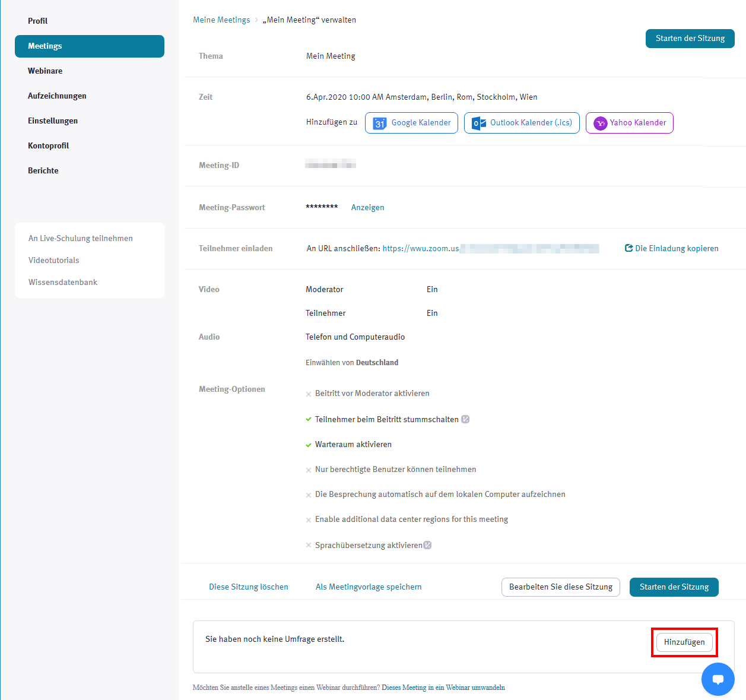746x700 pixels.
Task: Click green checkmark next to Warteraum aktivieren
Action: (309, 445)
